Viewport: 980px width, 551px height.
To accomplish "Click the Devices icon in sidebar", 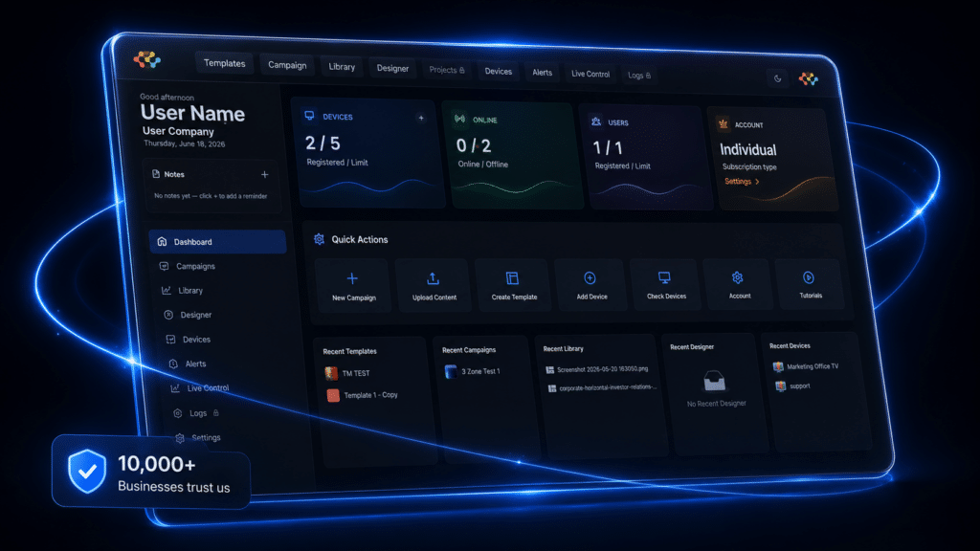I will pos(170,340).
